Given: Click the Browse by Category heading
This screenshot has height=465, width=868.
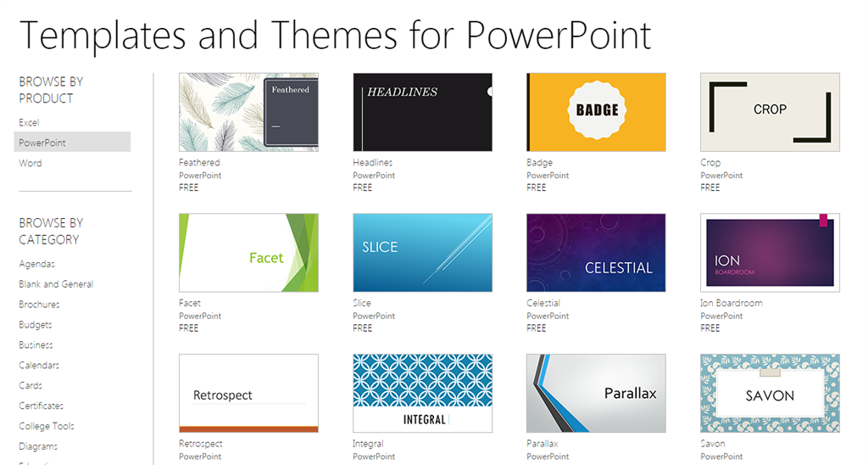Looking at the screenshot, I should 51,231.
